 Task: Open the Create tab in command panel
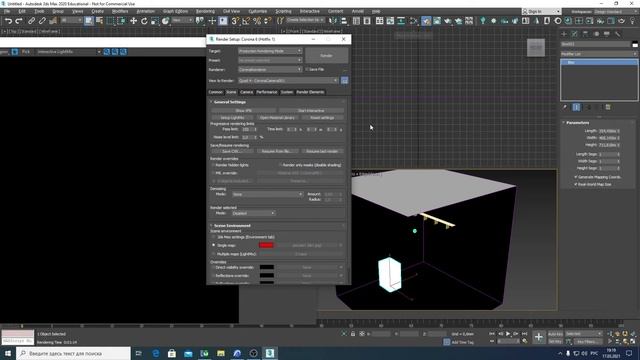(x=564, y=34)
